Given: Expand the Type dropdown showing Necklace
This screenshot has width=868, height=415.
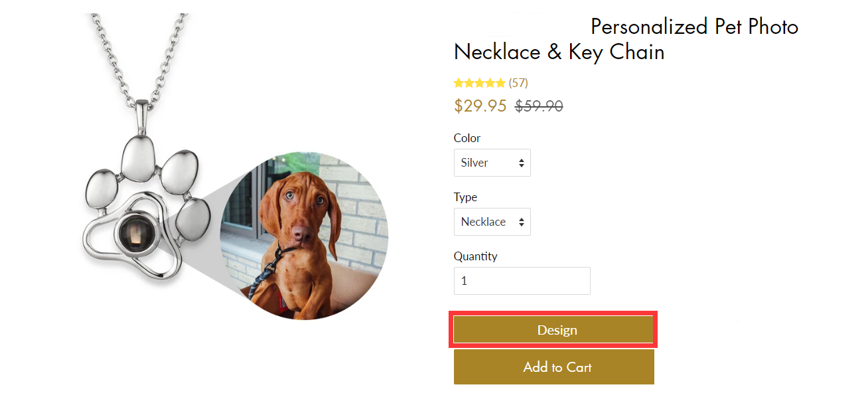Looking at the screenshot, I should tap(492, 222).
